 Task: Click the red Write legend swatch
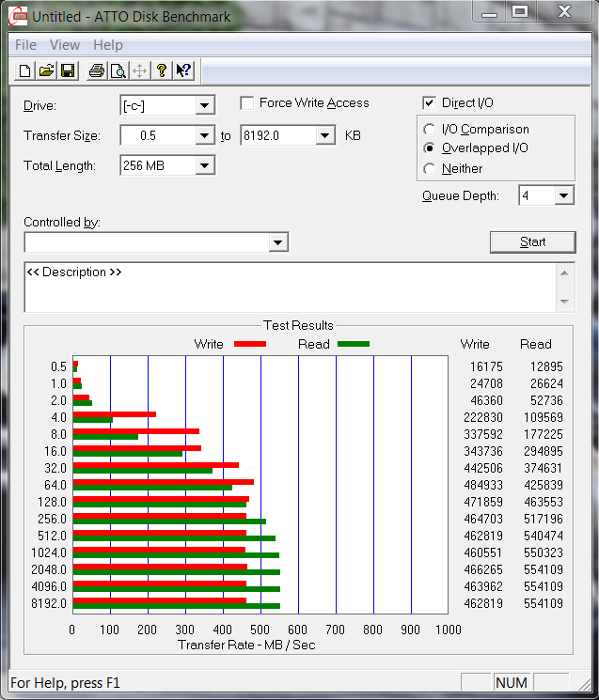[249, 344]
